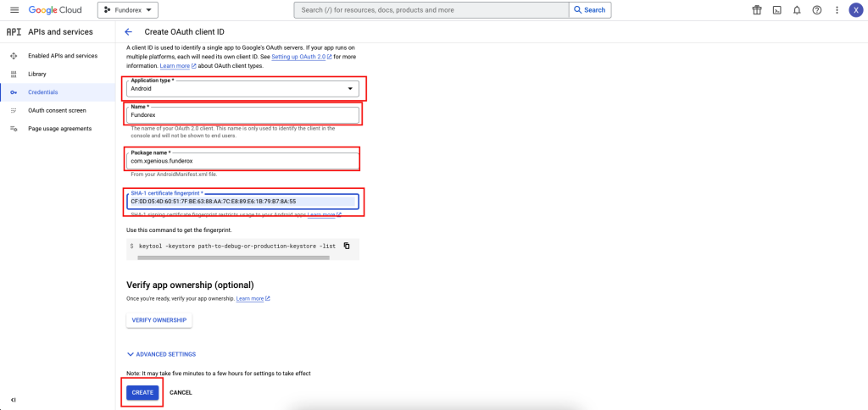This screenshot has height=410, width=868.
Task: Click the blue Search button
Action: (590, 10)
